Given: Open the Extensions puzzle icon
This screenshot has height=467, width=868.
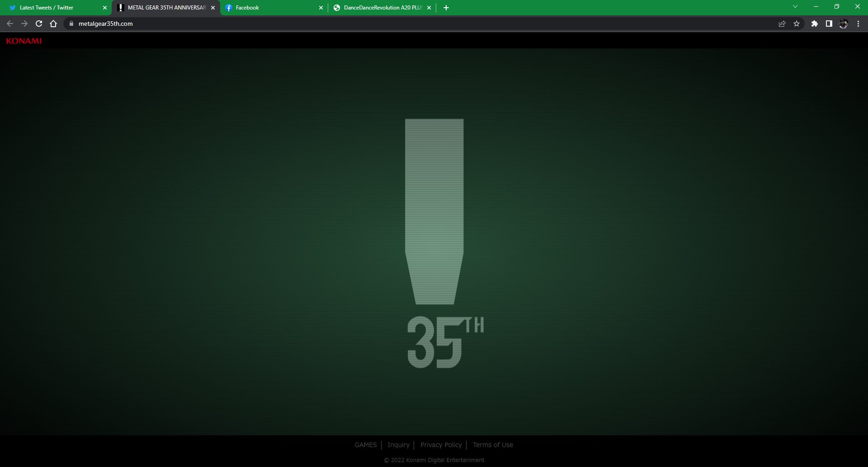Looking at the screenshot, I should (x=814, y=24).
